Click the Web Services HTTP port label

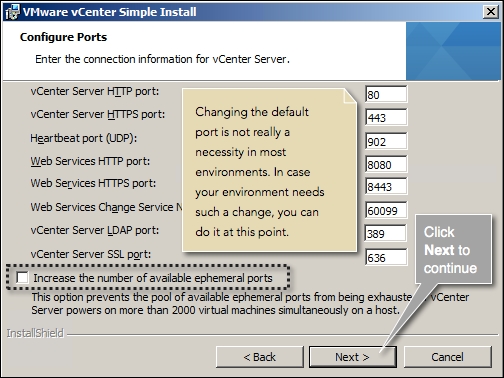click(90, 161)
